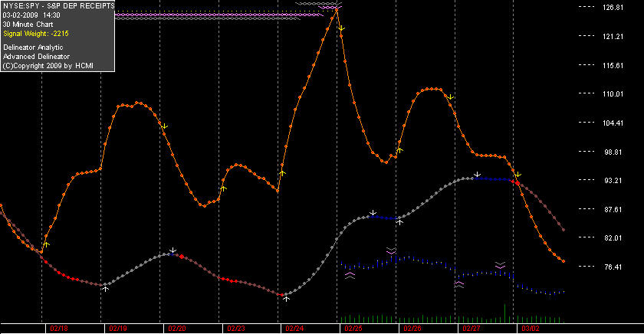Click the Signal Weight: -2215 text
This screenshot has width=644, height=334.
click(36, 34)
